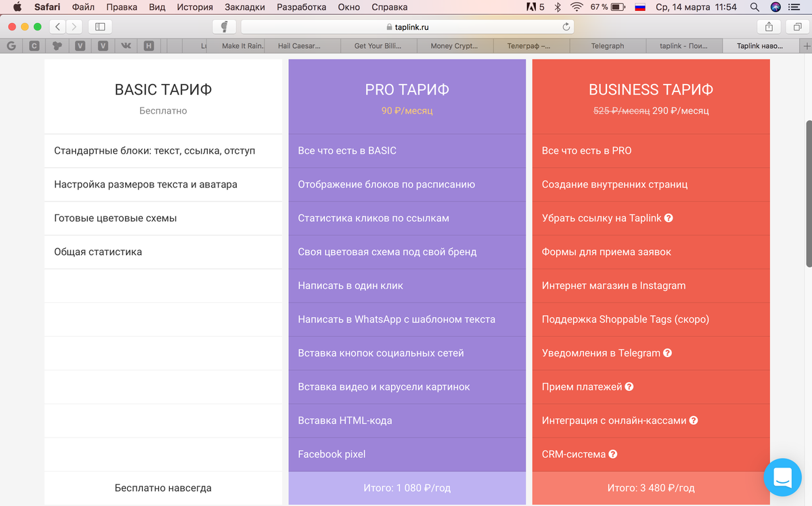Go back using Safari's back arrow
This screenshot has width=812, height=506.
click(x=58, y=27)
